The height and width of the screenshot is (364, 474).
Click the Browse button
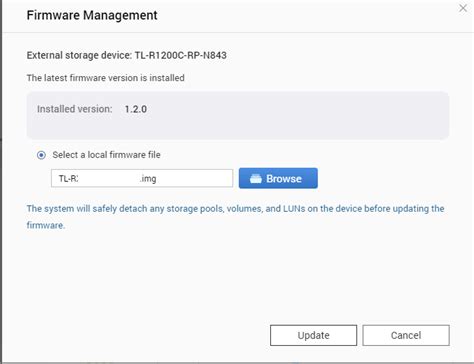(278, 178)
